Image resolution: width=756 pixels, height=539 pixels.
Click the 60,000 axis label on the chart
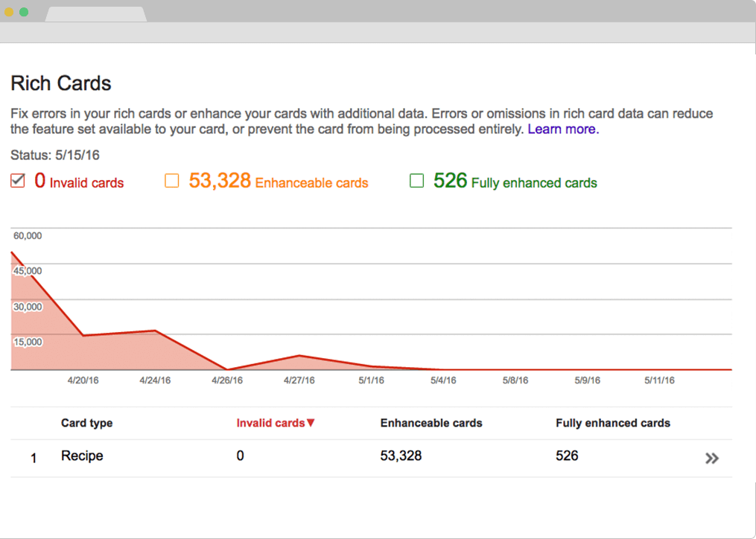pyautogui.click(x=28, y=235)
